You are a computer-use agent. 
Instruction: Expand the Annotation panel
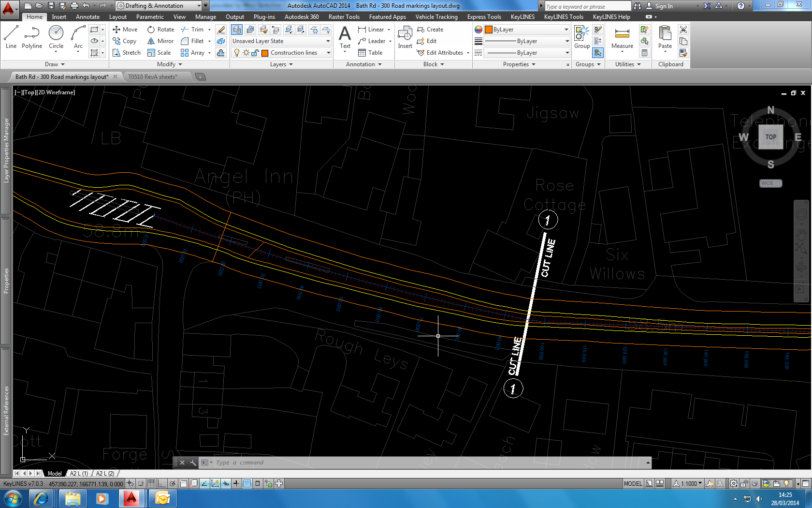pyautogui.click(x=364, y=64)
